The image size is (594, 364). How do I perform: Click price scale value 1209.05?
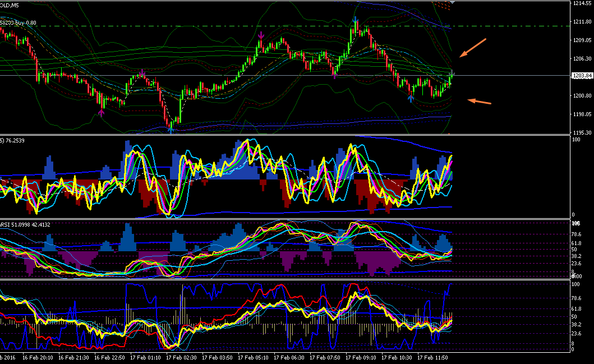pos(582,40)
